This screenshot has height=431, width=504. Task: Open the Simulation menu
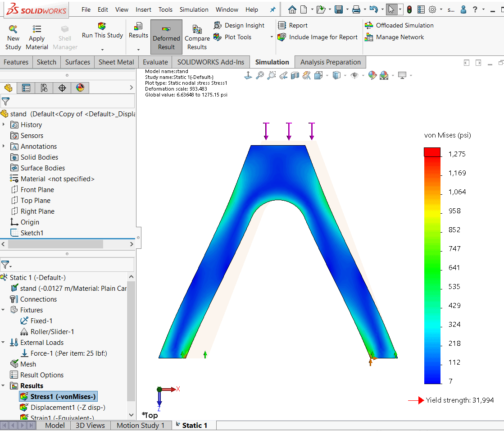[x=194, y=9]
